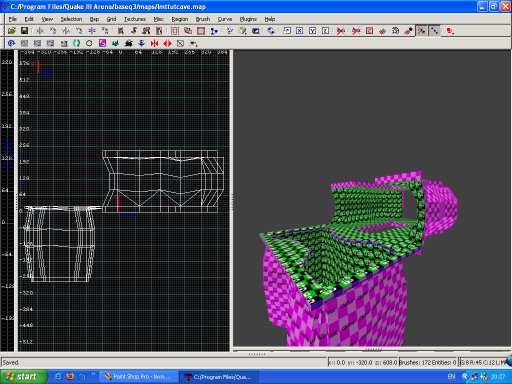This screenshot has width=512, height=384.
Task: Click the Select Inside icon
Action: click(x=159, y=31)
